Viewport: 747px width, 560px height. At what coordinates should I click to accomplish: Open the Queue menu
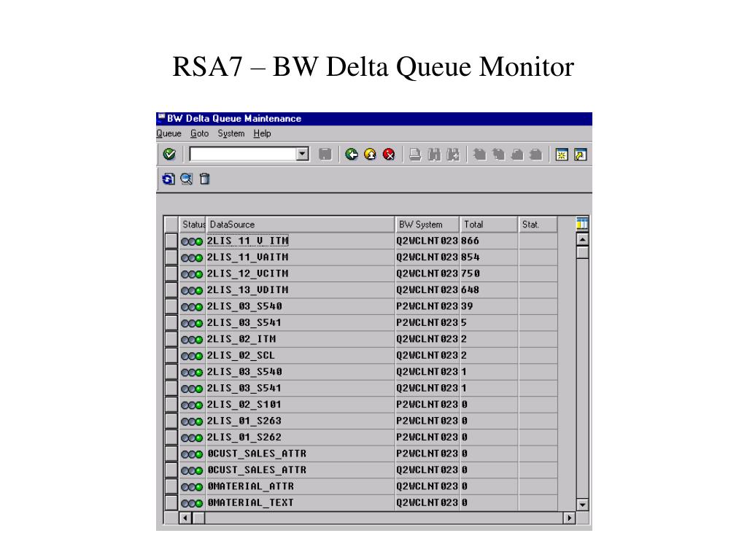[x=169, y=134]
